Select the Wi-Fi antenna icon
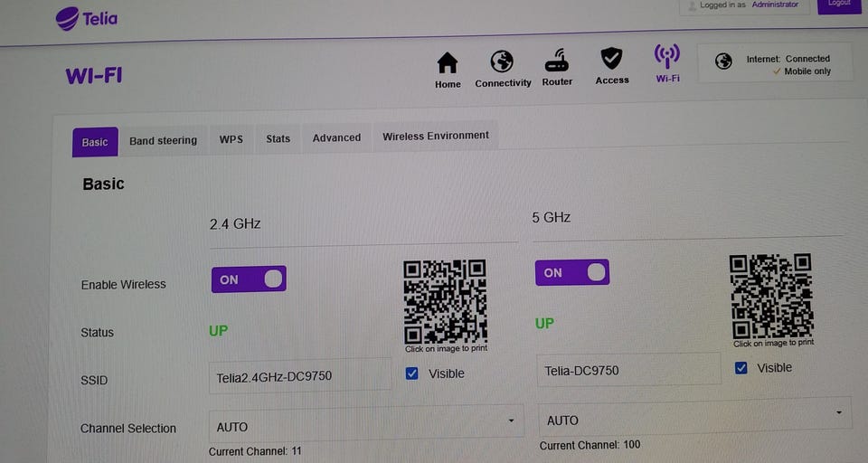The height and width of the screenshot is (463, 868). [667, 56]
